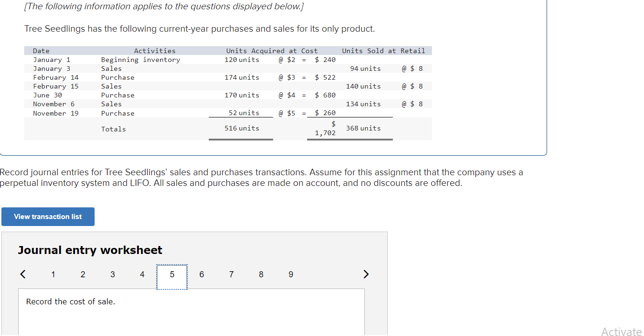Viewport: 644px width, 336px height.
Task: Select journal entry 8
Action: coord(261,274)
